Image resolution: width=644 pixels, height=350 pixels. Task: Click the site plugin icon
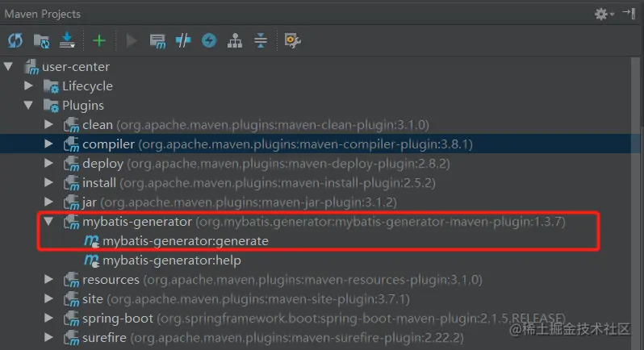click(71, 299)
